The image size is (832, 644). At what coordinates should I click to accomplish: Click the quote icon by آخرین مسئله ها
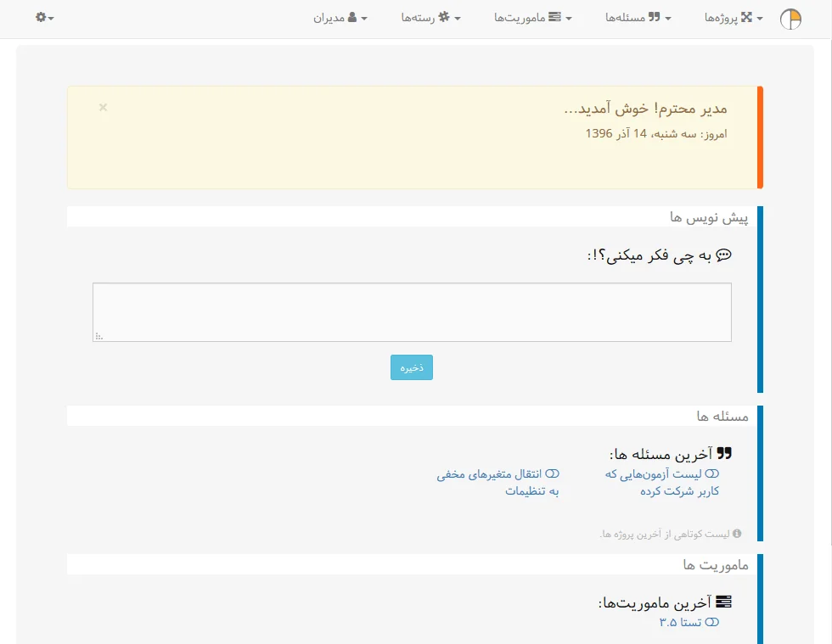click(x=723, y=454)
